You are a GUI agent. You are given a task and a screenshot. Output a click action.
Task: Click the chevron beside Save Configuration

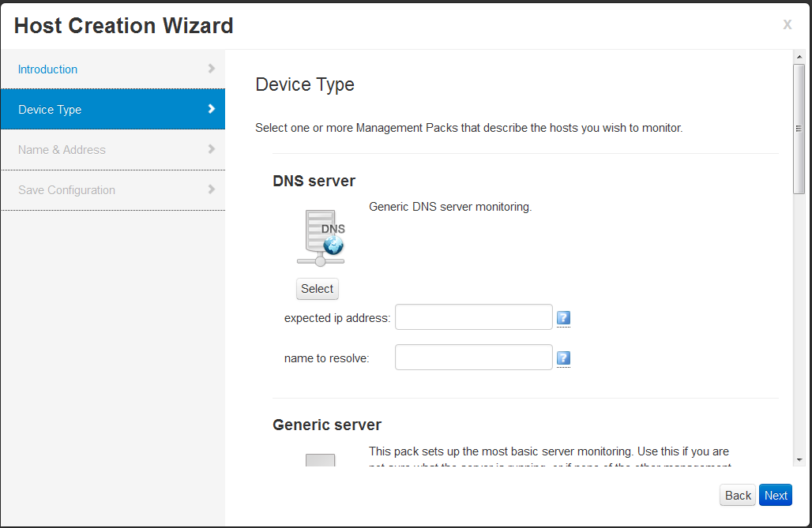point(211,189)
